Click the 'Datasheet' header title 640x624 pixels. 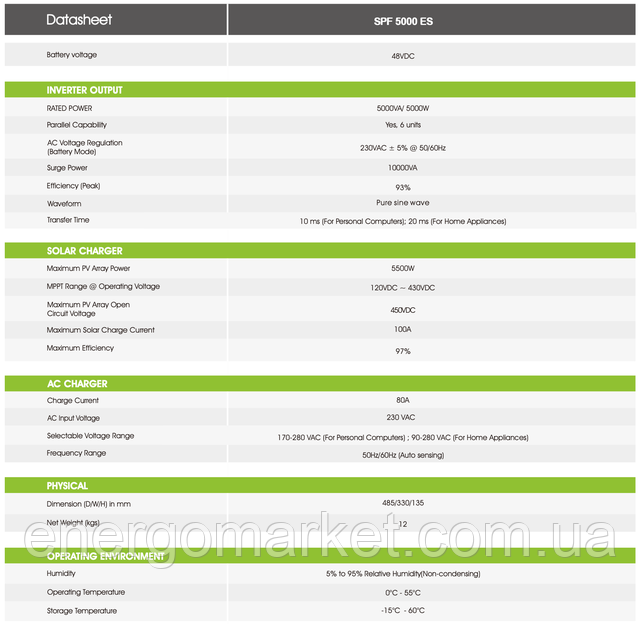[x=79, y=20]
